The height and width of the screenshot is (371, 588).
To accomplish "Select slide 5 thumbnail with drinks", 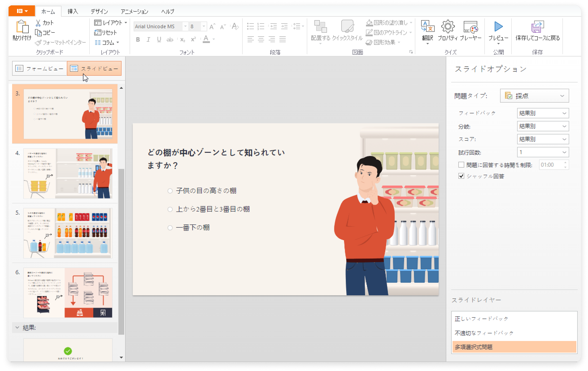I will [68, 233].
